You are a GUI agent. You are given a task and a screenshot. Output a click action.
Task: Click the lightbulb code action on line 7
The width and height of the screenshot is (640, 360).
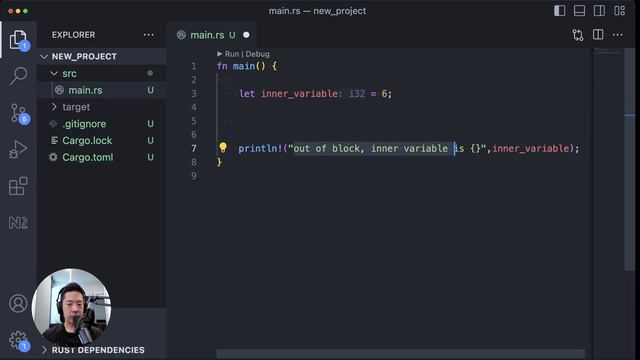pos(223,147)
